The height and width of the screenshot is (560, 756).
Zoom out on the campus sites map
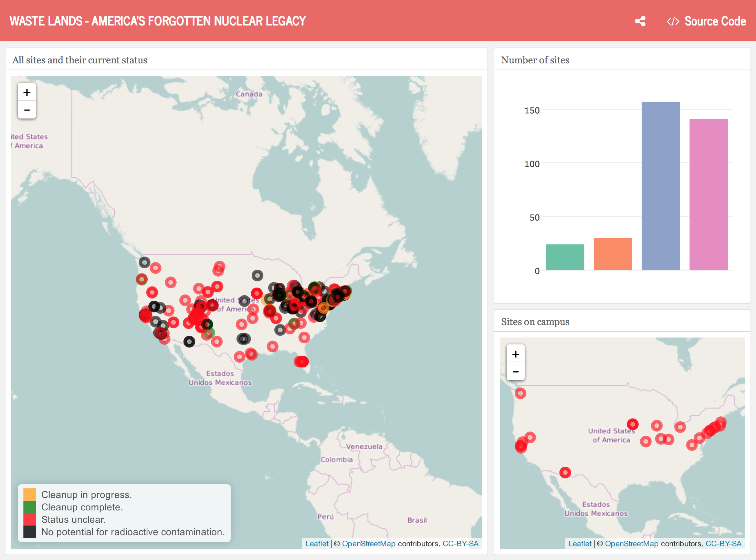point(516,372)
